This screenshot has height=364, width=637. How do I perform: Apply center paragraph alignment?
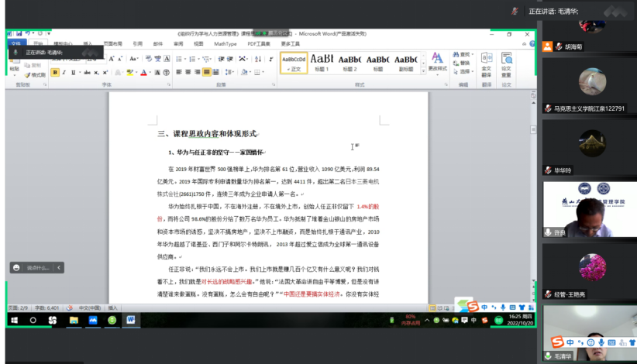[187, 73]
